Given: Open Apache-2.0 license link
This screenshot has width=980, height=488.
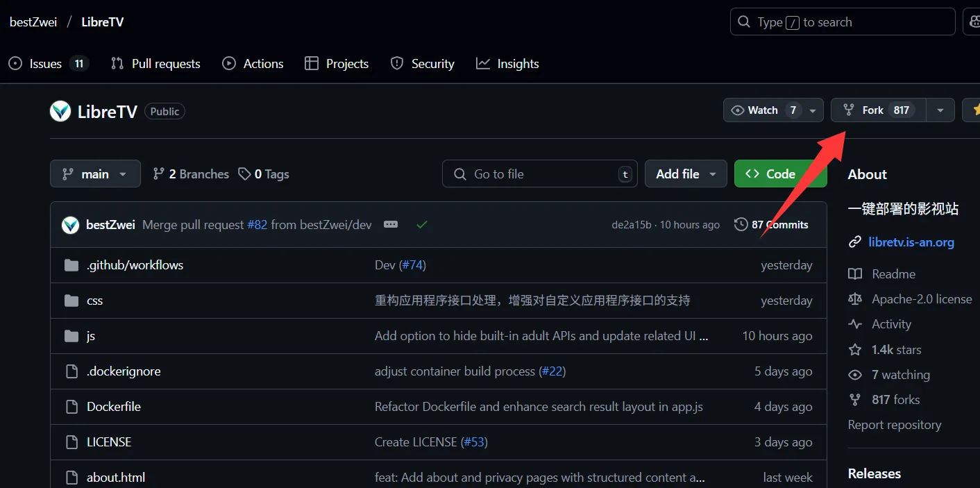Looking at the screenshot, I should [922, 299].
